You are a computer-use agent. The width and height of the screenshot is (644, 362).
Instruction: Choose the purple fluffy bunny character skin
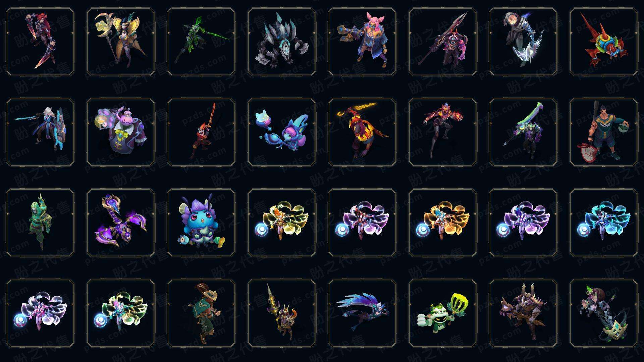(x=121, y=132)
